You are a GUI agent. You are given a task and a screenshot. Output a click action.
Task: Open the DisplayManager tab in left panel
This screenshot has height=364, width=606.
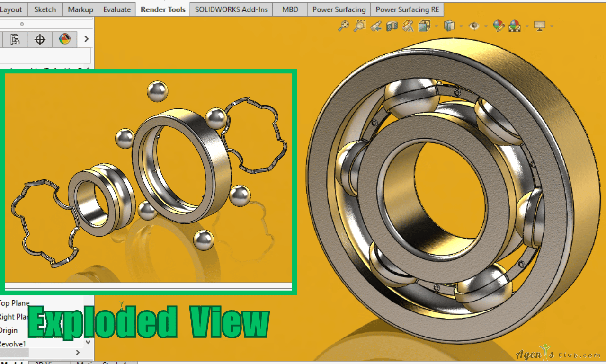tap(64, 39)
